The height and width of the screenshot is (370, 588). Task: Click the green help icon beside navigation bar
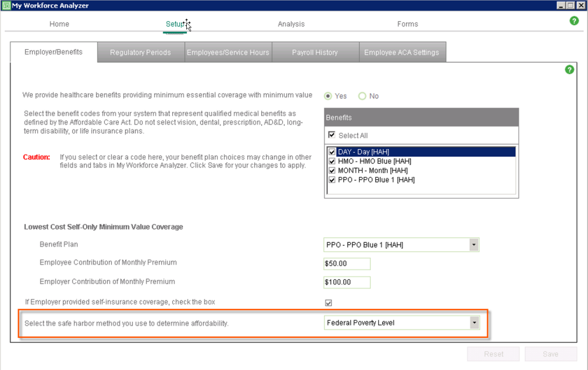(574, 21)
